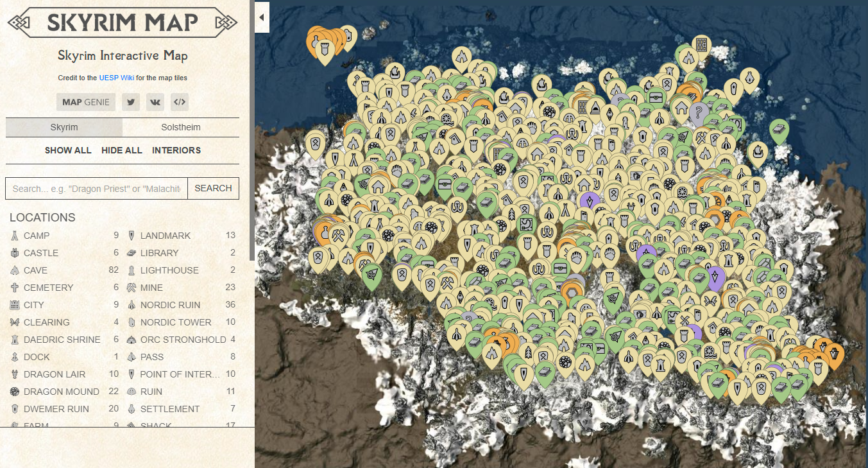Switch to the Solstheim tab
Viewport: 868px width, 468px height.
pos(181,127)
